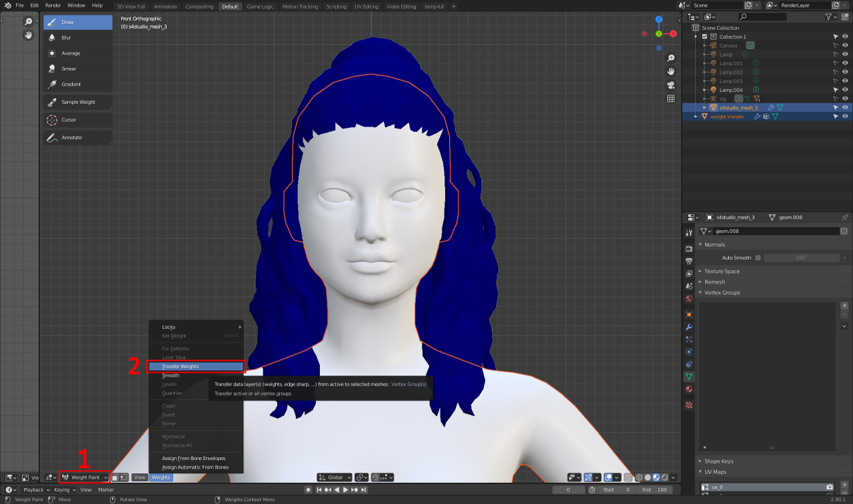
Task: Select the Smear brush tool
Action: (x=78, y=69)
